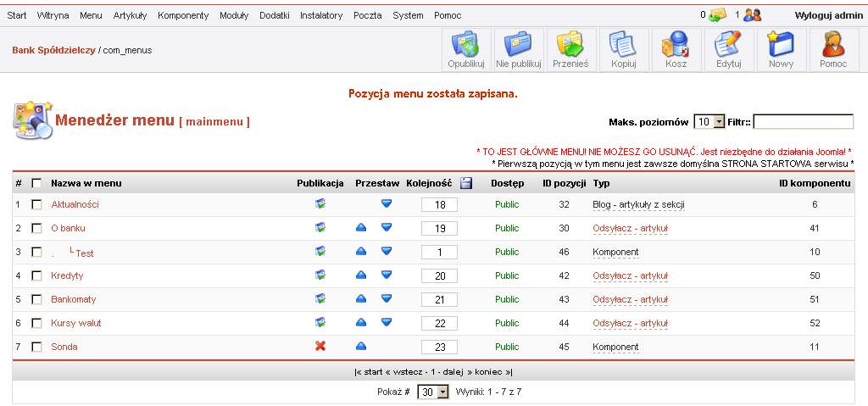This screenshot has width=868, height=406.
Task: Check the Test row checkbox
Action: [x=36, y=252]
